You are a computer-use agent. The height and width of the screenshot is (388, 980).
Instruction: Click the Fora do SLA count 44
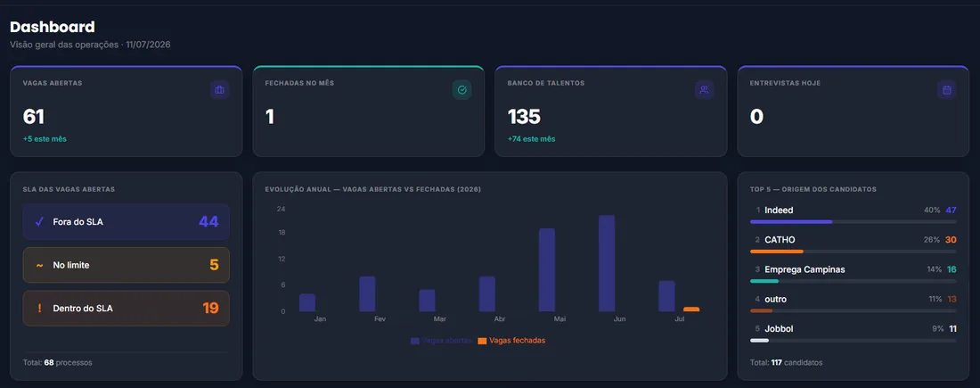[x=208, y=221]
